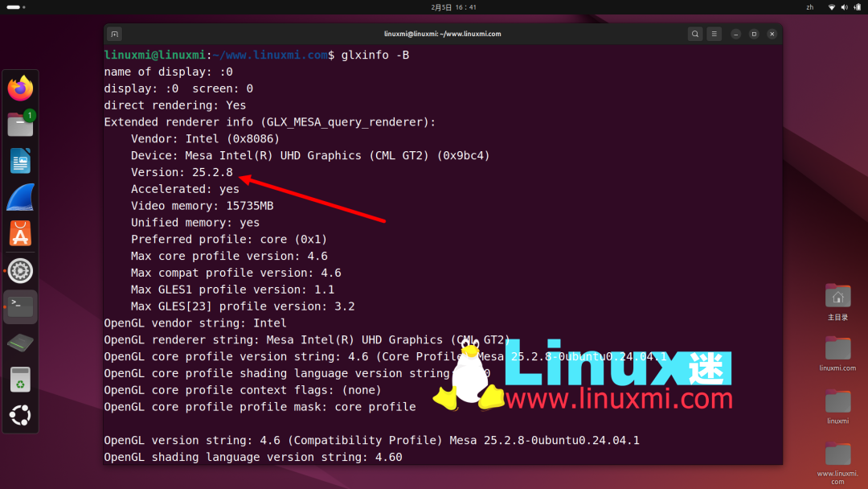Screen dimensions: 868x489
Task: Launch LibreOffice Writer from the dock
Action: 20,161
